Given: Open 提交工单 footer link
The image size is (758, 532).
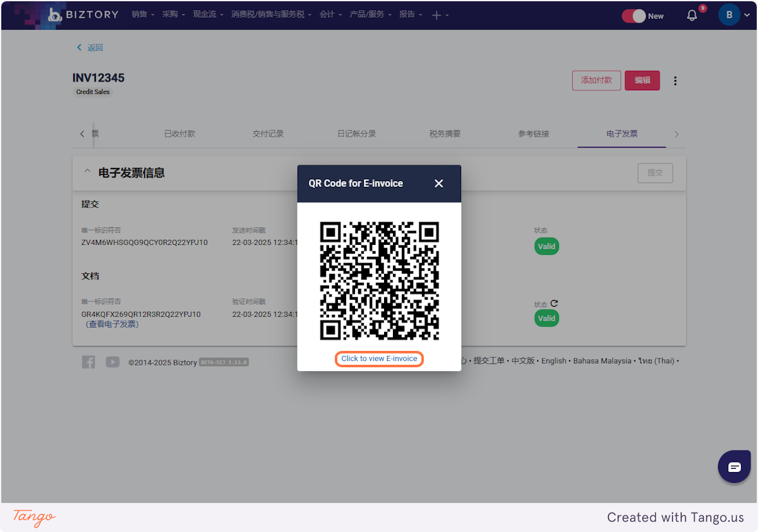Looking at the screenshot, I should tap(489, 361).
